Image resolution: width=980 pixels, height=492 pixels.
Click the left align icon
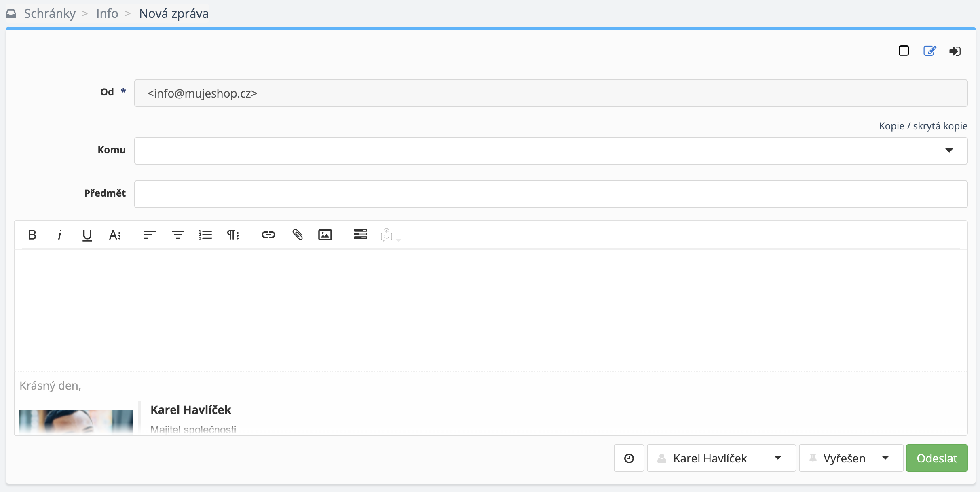150,235
